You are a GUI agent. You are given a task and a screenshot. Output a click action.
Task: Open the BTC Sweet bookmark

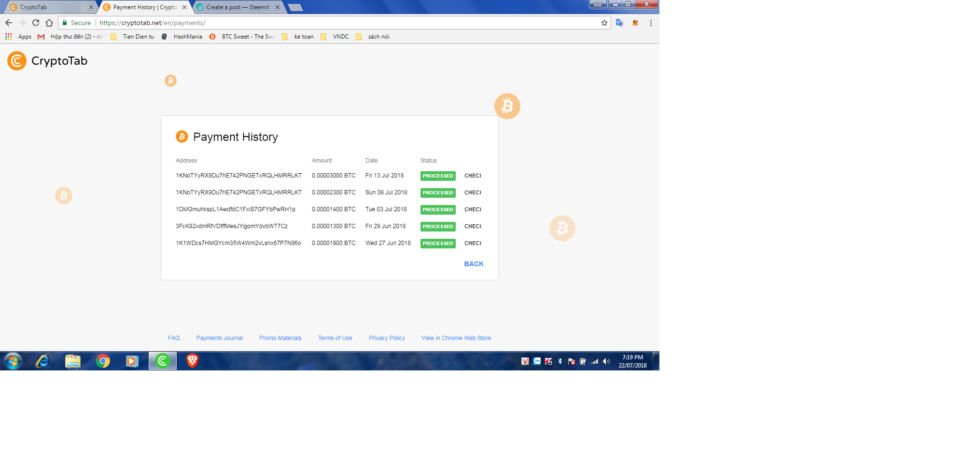point(242,37)
